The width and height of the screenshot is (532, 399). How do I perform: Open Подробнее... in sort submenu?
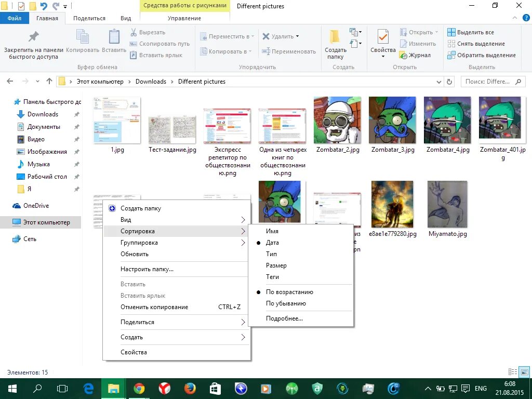tap(284, 318)
